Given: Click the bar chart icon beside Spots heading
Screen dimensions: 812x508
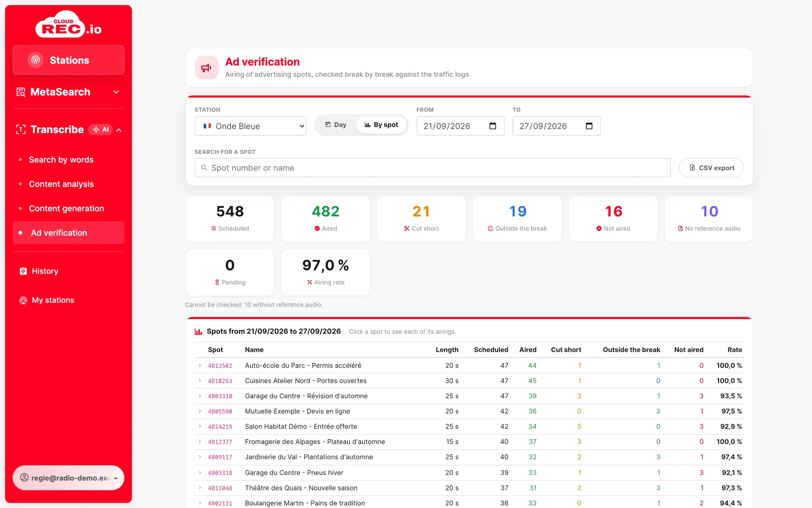Looking at the screenshot, I should [198, 331].
